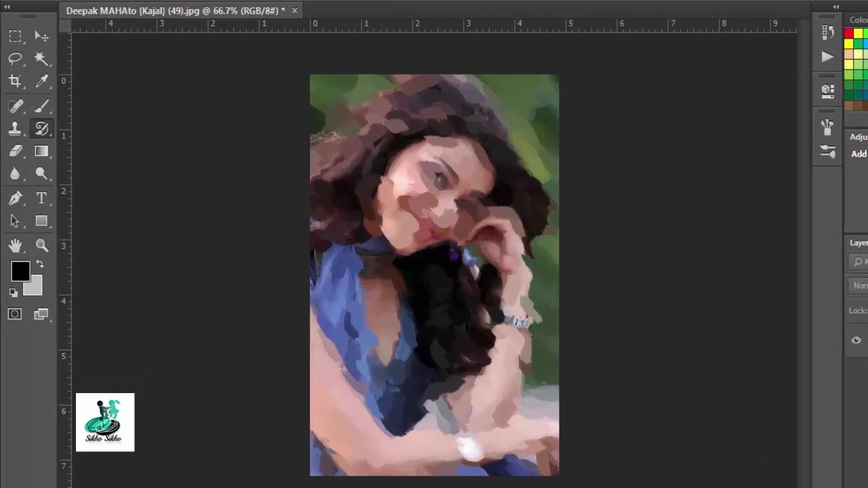This screenshot has height=488, width=868.
Task: Select the Art History Brush tool
Action: 41,129
